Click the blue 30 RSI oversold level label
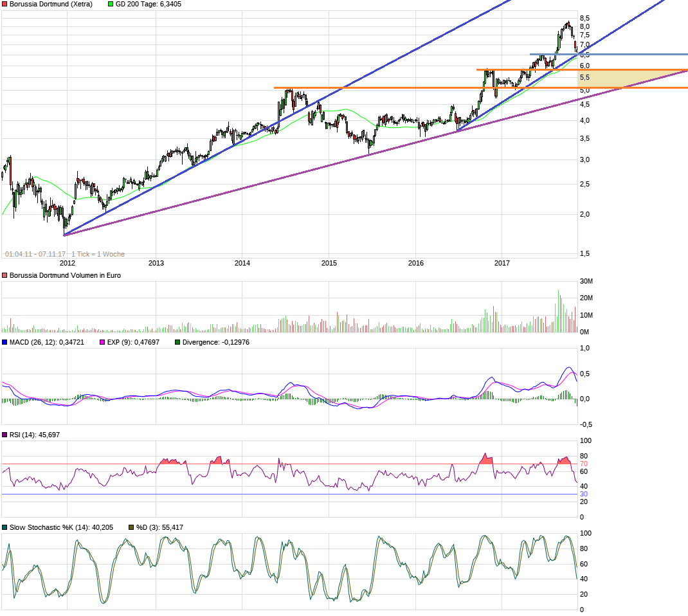Viewport: 688px width, 616px height. tap(584, 494)
